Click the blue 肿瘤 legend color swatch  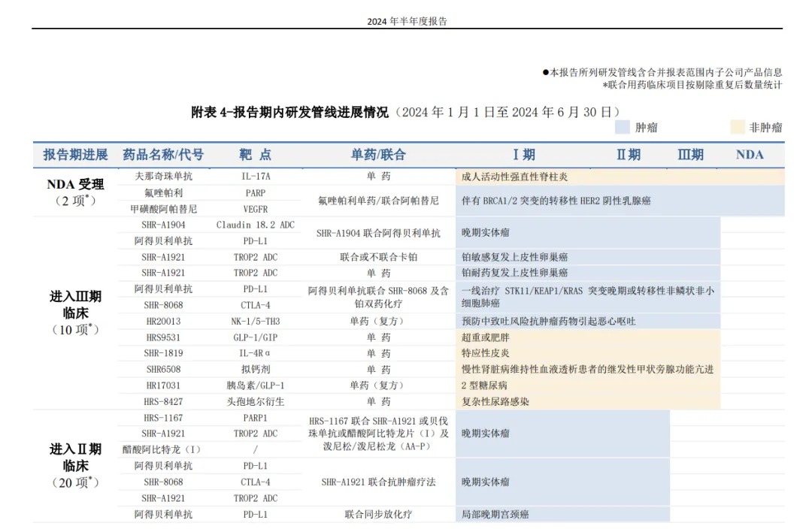622,128
